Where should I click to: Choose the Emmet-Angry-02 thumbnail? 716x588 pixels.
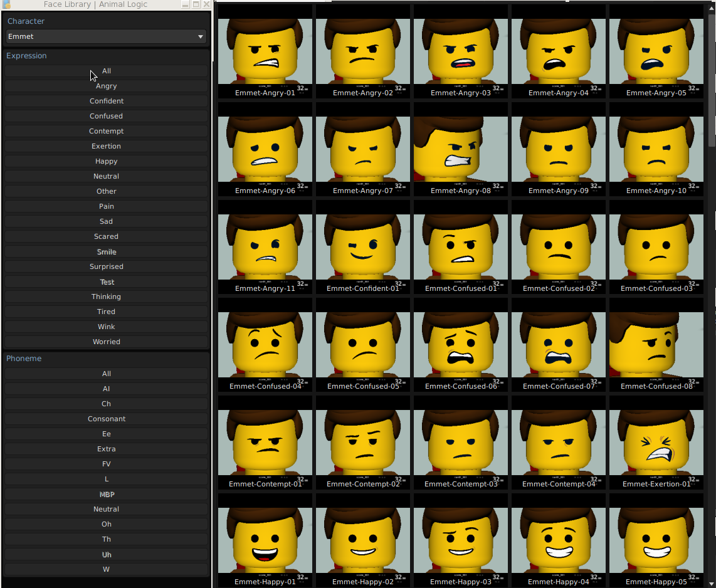362,51
